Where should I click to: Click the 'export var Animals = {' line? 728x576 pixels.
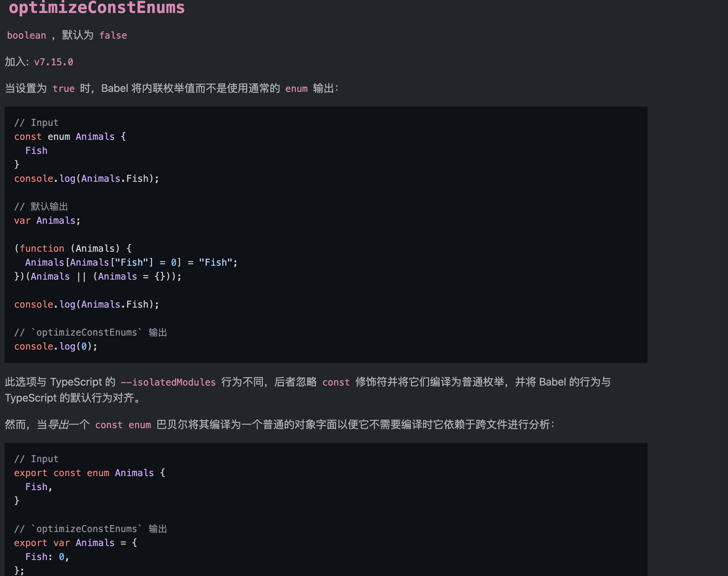(x=76, y=543)
